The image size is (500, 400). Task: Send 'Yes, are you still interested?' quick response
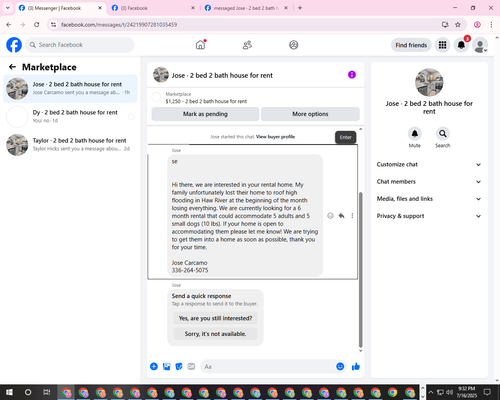[215, 318]
